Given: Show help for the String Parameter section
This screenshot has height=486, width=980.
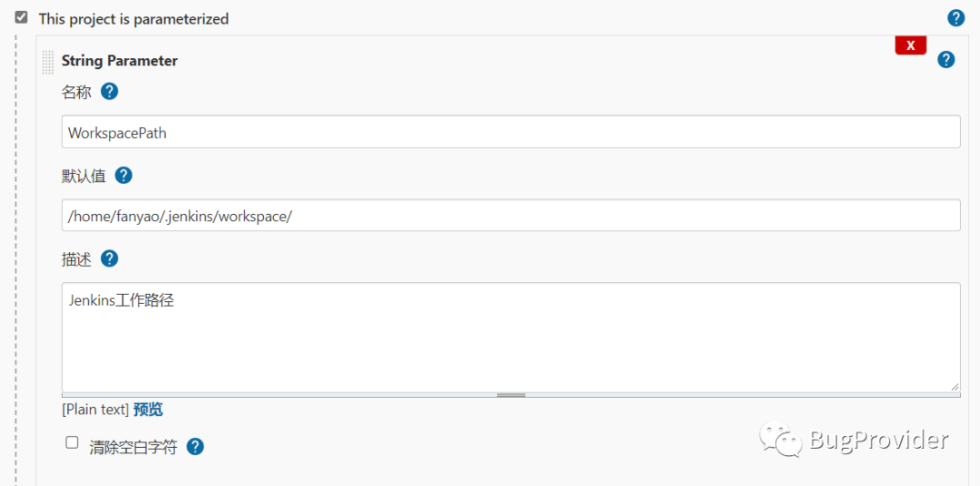Looking at the screenshot, I should pos(946,60).
